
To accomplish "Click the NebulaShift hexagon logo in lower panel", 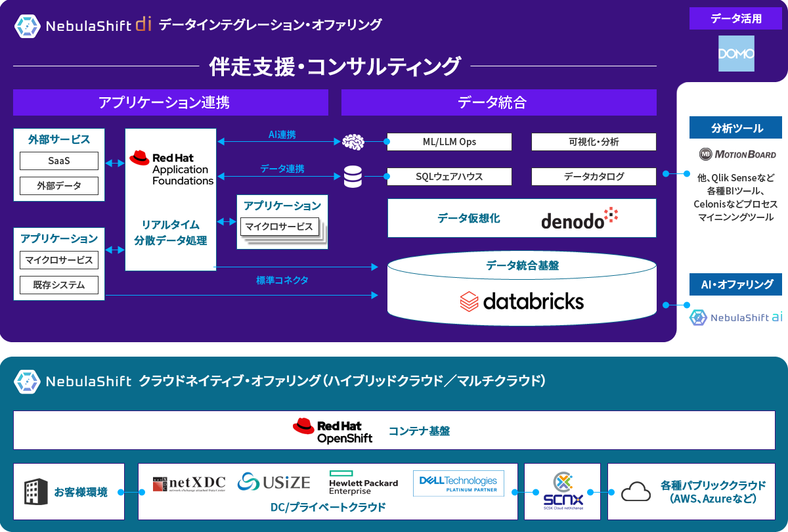I will pyautogui.click(x=27, y=382).
